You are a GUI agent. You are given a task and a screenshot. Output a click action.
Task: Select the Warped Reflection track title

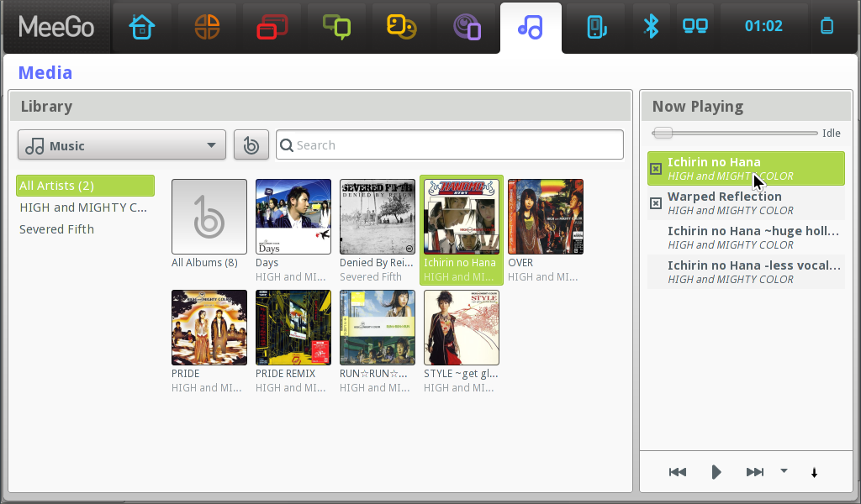(x=724, y=197)
